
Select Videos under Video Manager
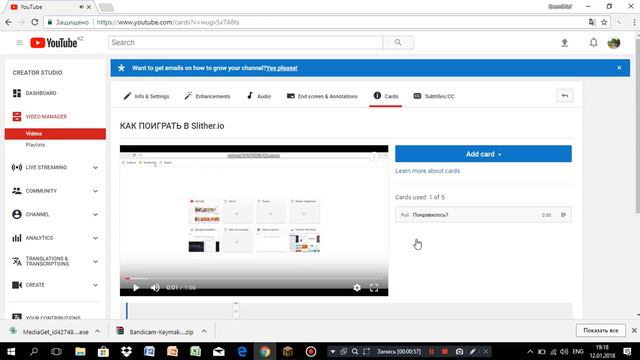55,133
